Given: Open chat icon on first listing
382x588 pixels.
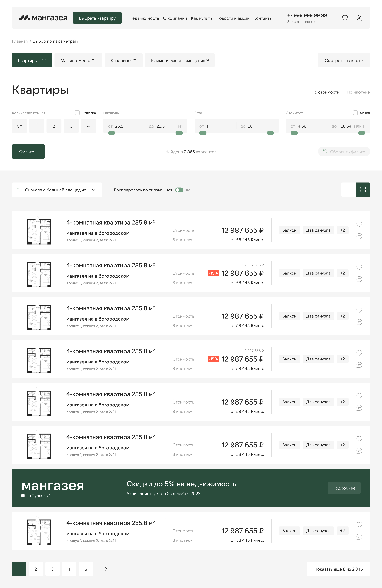Looking at the screenshot, I should pyautogui.click(x=359, y=236).
